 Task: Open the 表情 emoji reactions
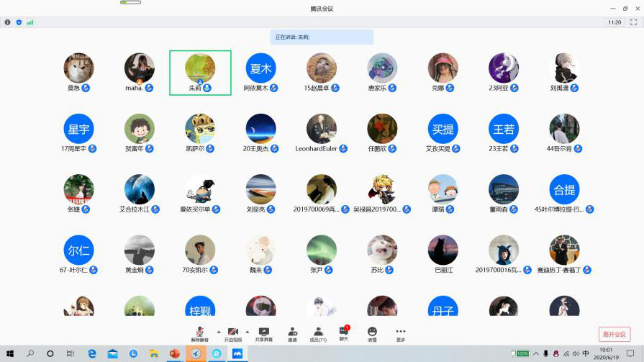[372, 333]
